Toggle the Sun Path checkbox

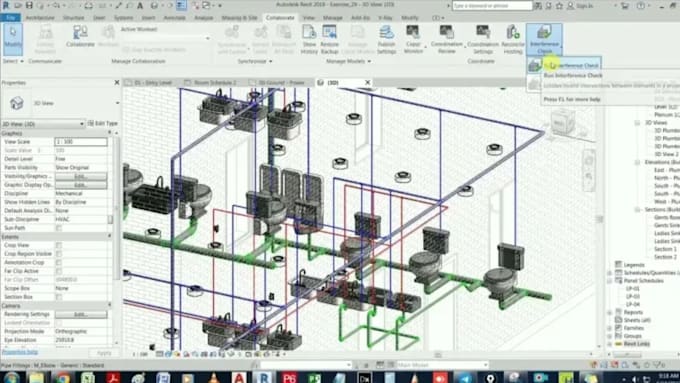point(59,228)
